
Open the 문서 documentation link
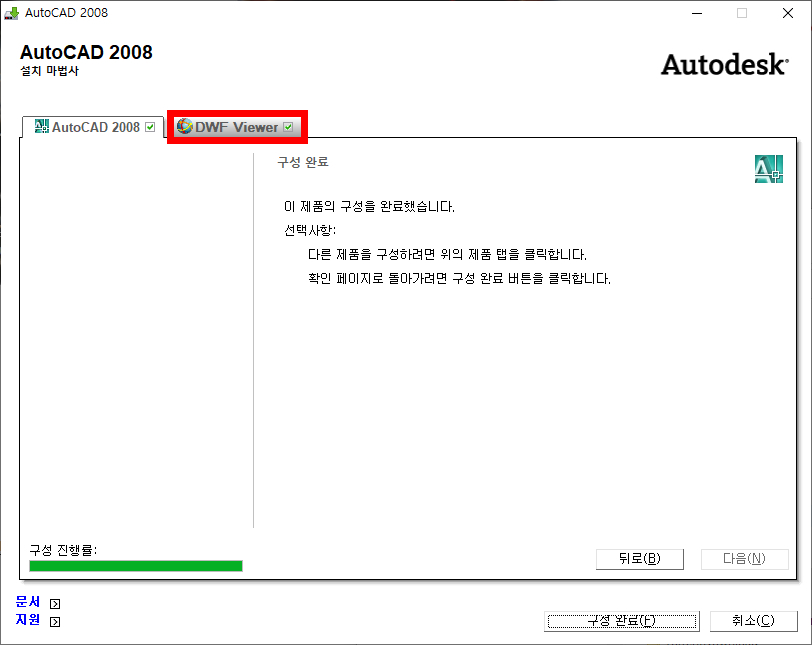click(x=28, y=602)
